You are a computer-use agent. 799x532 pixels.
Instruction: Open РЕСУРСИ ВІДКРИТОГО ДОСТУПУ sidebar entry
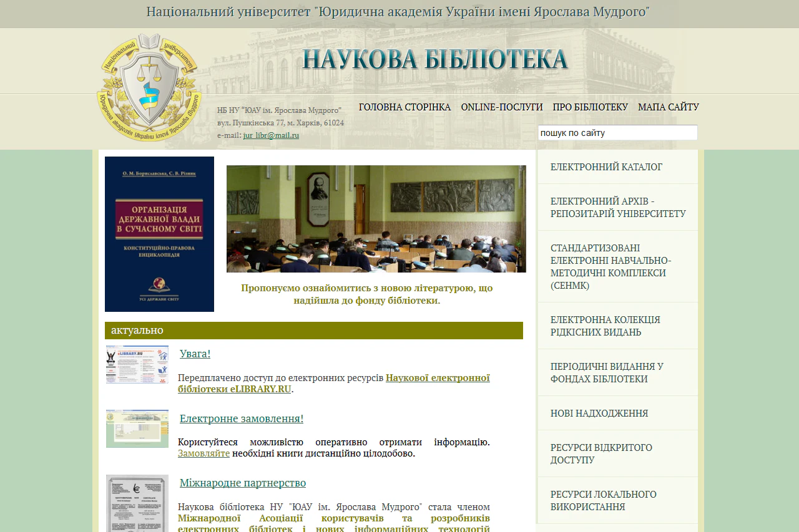tap(600, 453)
